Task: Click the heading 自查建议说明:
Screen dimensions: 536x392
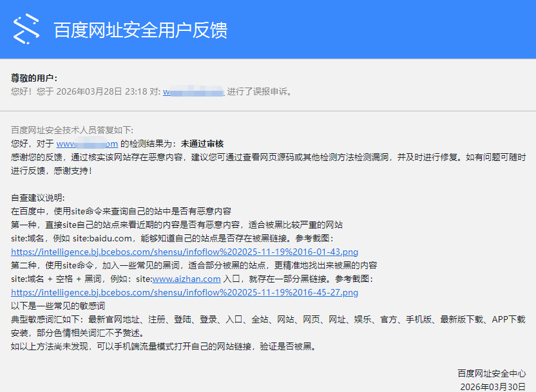Action: 38,198
